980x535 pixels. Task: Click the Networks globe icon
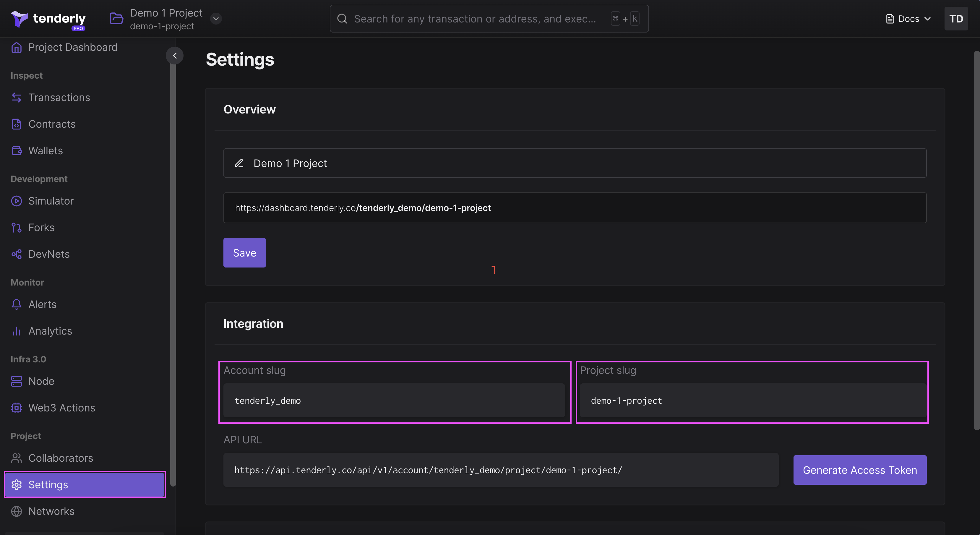coord(16,511)
